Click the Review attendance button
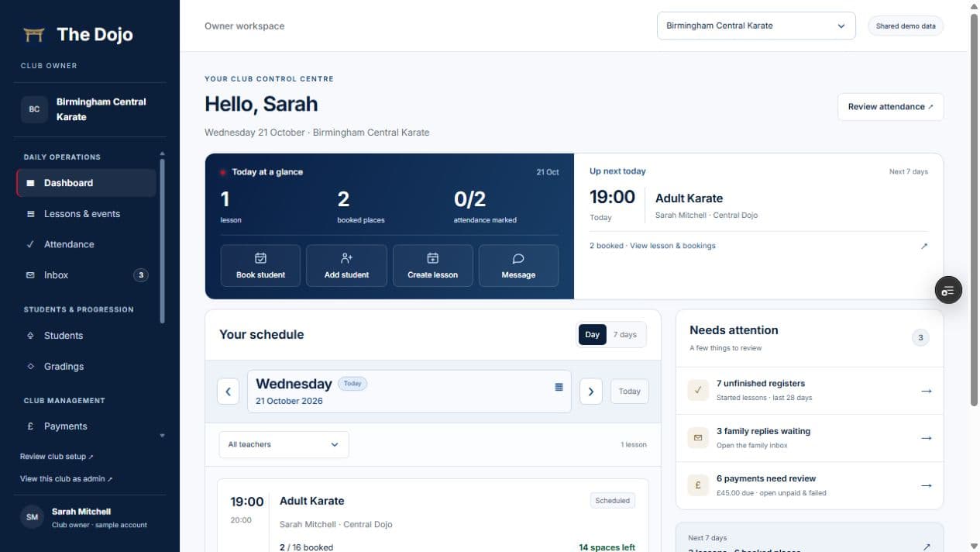 pos(890,107)
